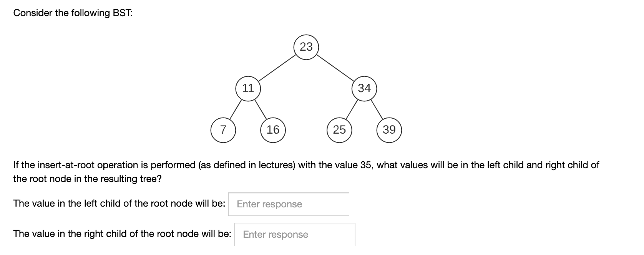Viewport: 644px width, 255px height.
Task: Click the left child response input field
Action: [x=288, y=204]
